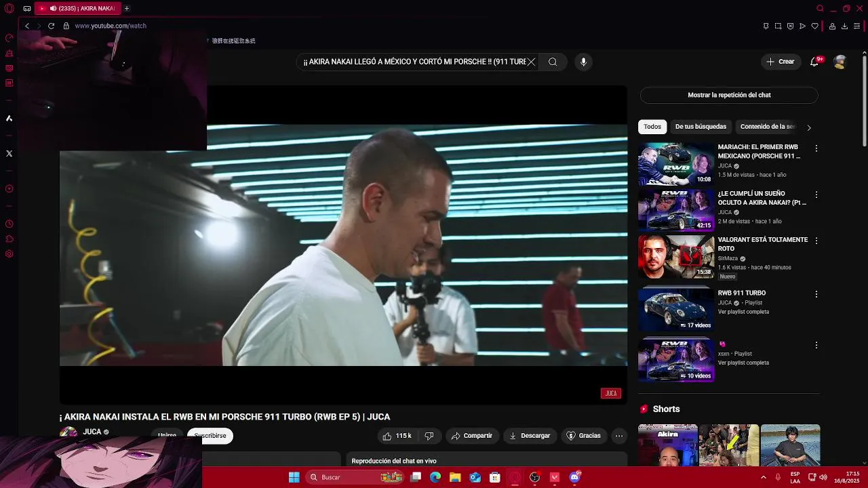Open the first Akira short thumbnail

tap(667, 445)
